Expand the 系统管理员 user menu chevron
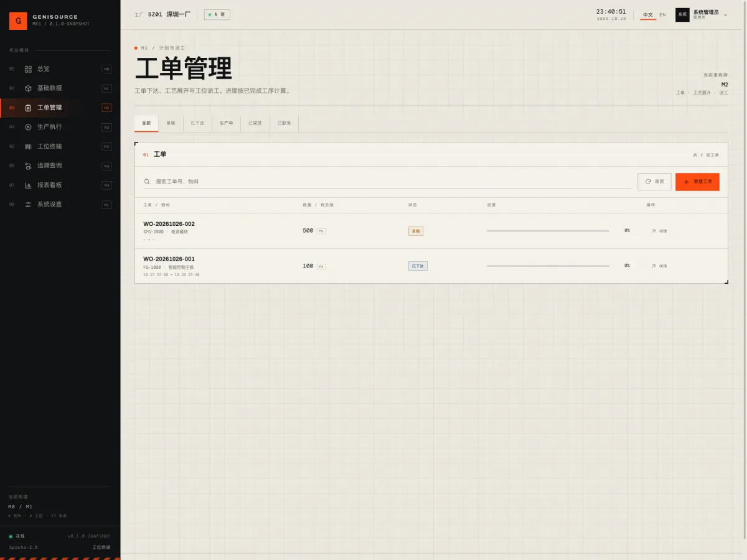The image size is (747, 560). click(x=725, y=15)
